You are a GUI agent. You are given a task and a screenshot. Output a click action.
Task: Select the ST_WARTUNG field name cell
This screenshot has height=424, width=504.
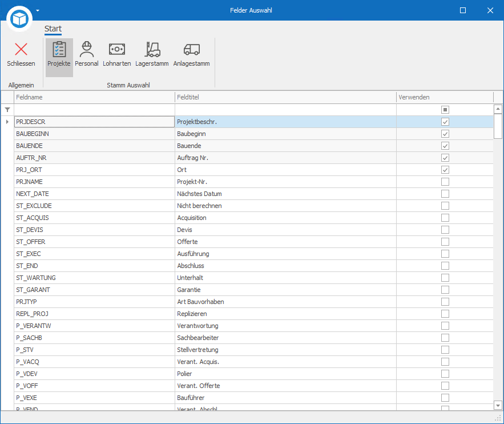tap(94, 278)
